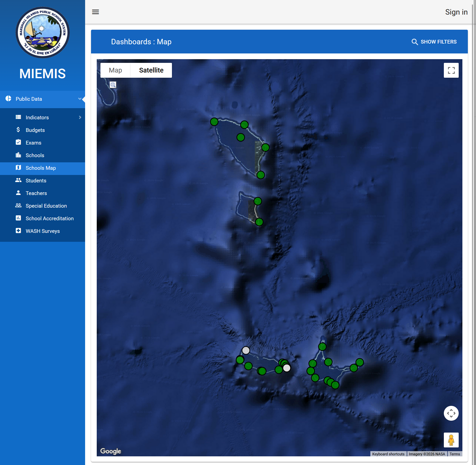Open School Accreditation page
Image resolution: width=476 pixels, height=465 pixels.
coord(49,219)
